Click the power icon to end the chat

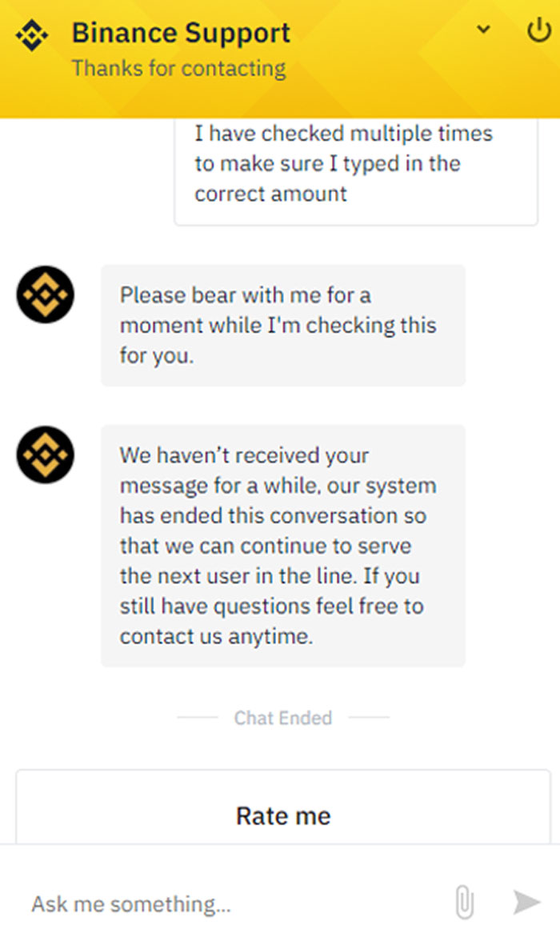point(540,29)
